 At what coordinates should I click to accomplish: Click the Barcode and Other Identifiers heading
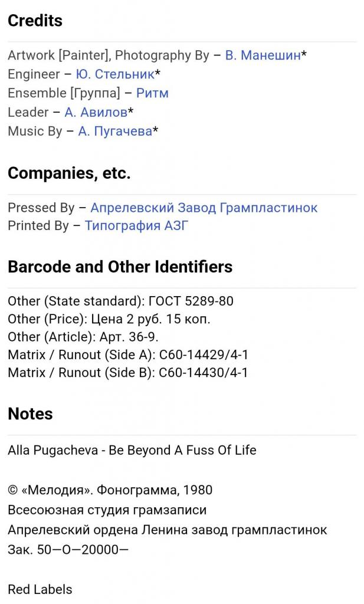(x=120, y=267)
